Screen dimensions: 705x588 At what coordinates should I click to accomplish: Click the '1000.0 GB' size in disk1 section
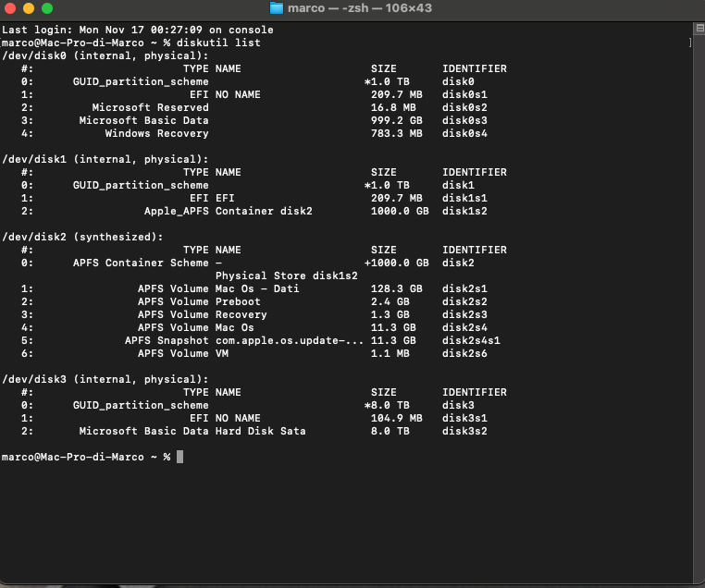click(400, 211)
